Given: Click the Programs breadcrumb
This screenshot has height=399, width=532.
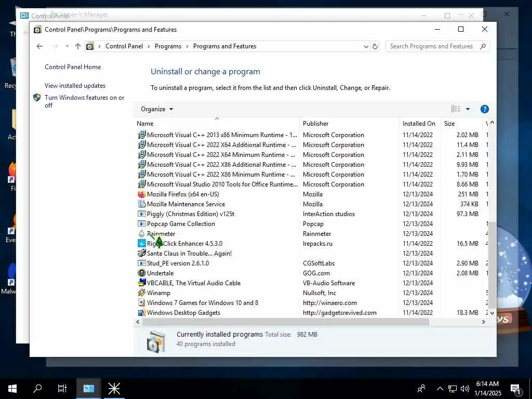Looking at the screenshot, I should pyautogui.click(x=168, y=46).
